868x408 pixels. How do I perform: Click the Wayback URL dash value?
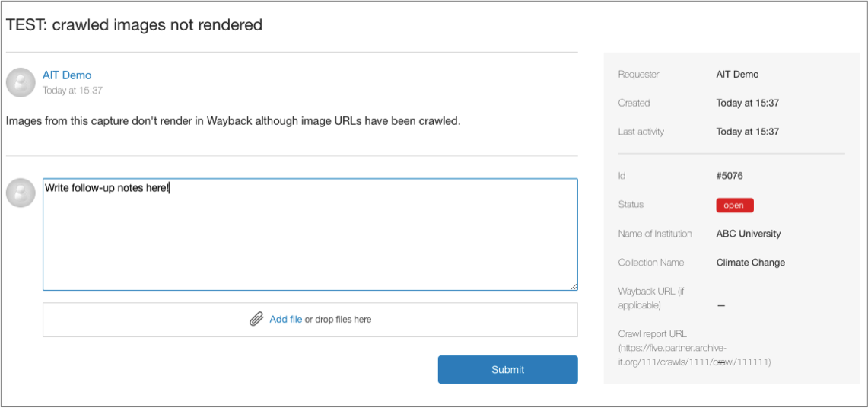coord(721,305)
